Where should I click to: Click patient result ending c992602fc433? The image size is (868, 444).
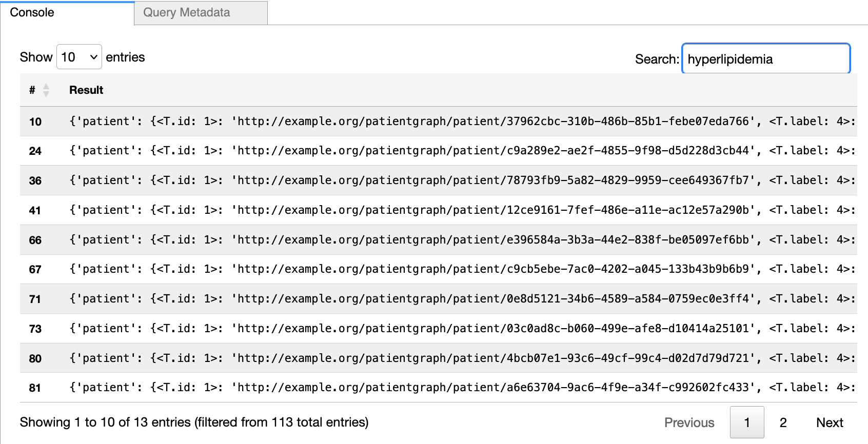(462, 388)
